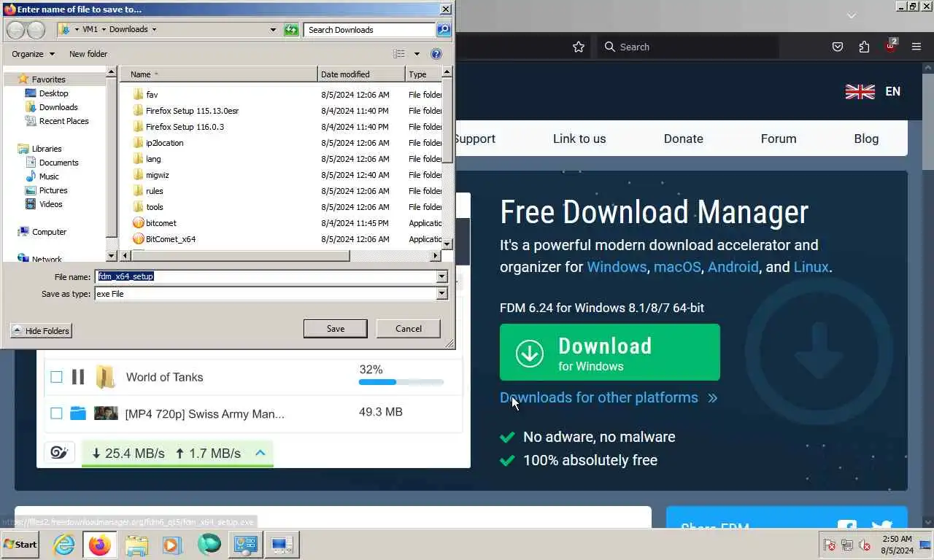This screenshot has width=934, height=560.
Task: Click the Firefox Search box
Action: (x=687, y=47)
